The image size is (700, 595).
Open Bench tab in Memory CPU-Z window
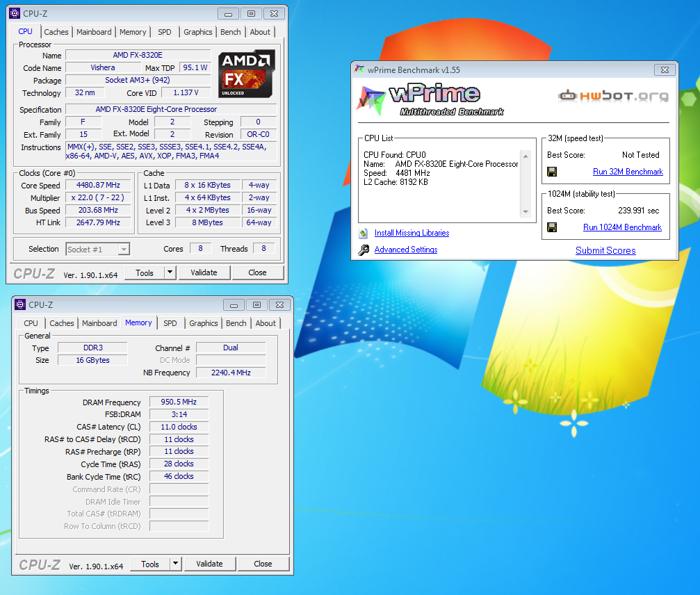[236, 323]
